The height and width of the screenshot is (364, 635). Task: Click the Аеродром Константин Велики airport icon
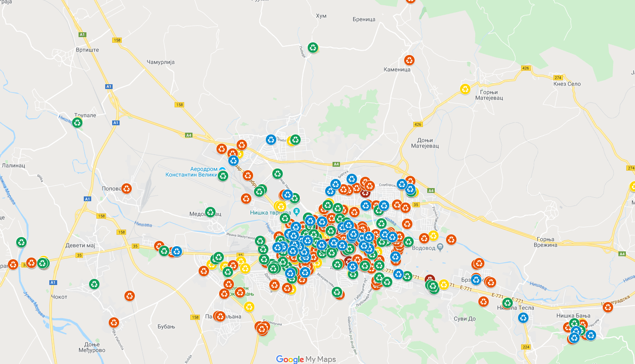tap(222, 169)
